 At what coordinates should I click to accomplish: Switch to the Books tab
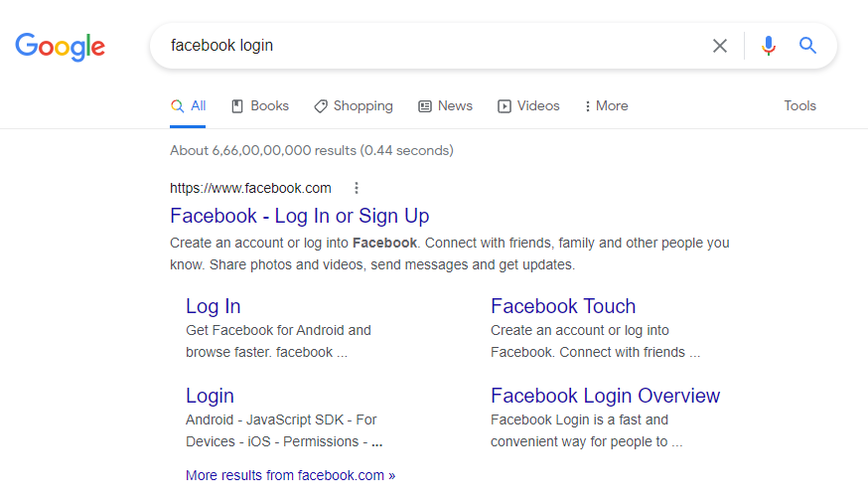[259, 105]
